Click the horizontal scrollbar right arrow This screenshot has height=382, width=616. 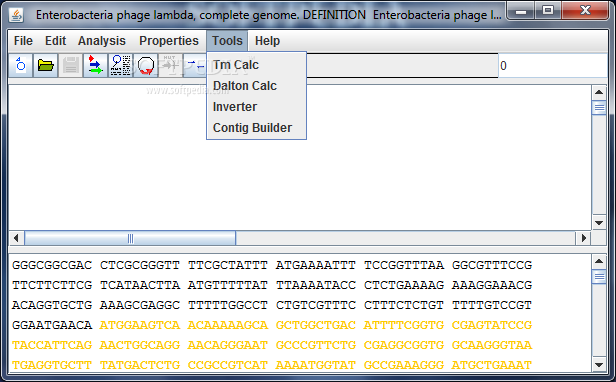tap(583, 238)
